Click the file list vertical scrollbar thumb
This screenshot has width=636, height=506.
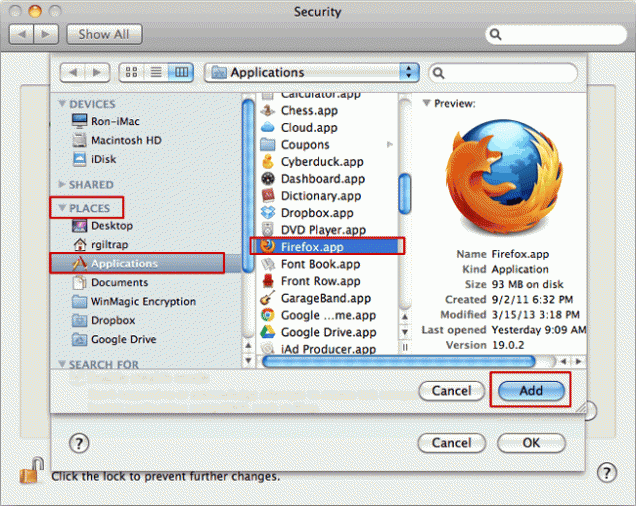pyautogui.click(x=404, y=194)
